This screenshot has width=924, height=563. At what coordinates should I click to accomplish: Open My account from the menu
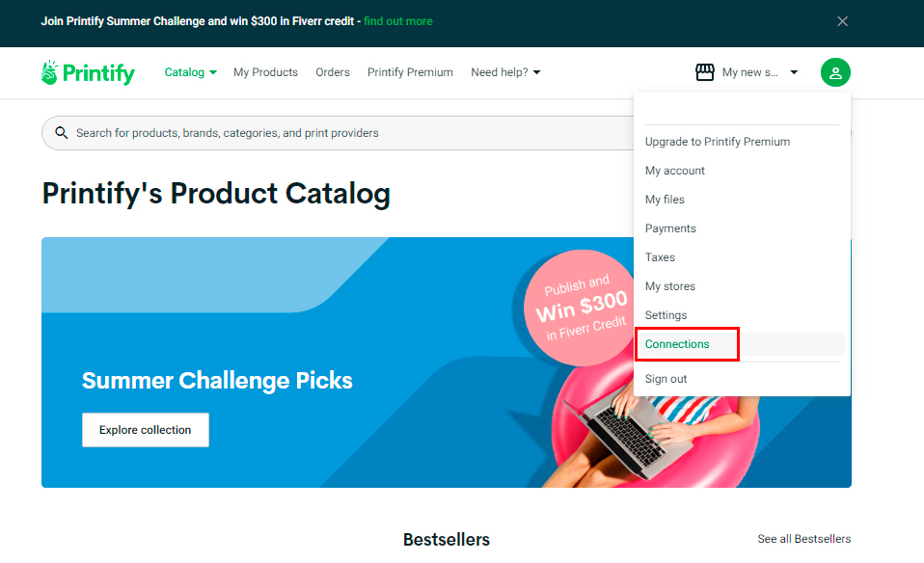pyautogui.click(x=675, y=171)
